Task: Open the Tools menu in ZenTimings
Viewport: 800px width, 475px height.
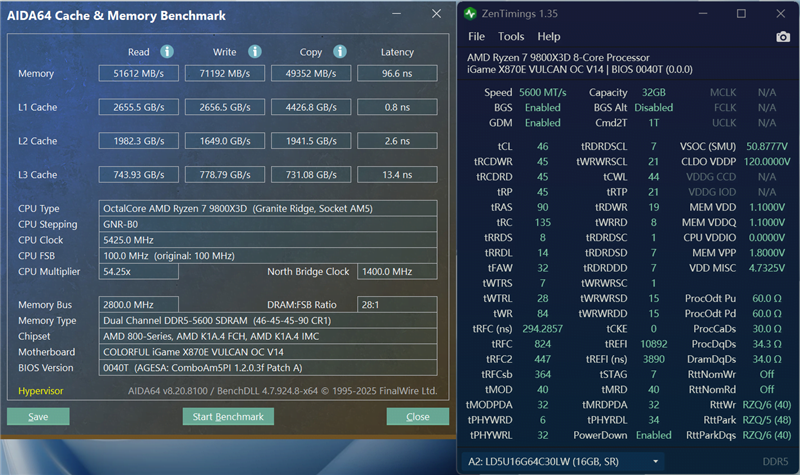Action: [x=511, y=36]
